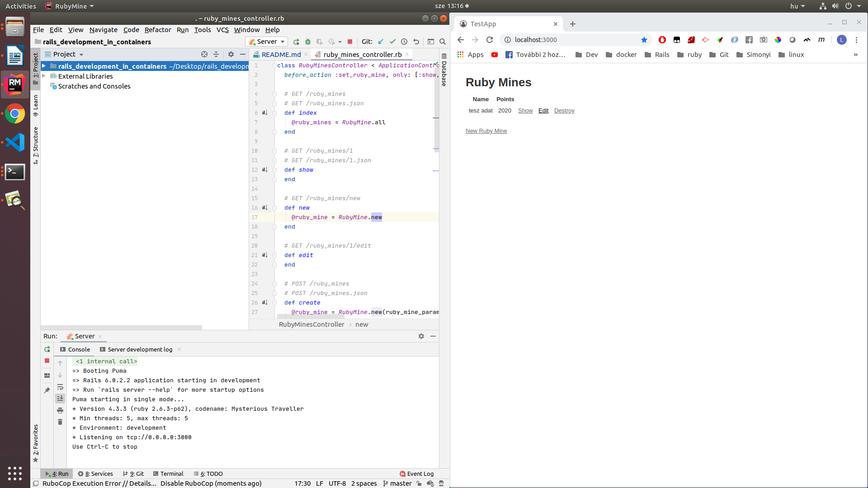
Task: Click the Edit link for tesz adat
Action: tap(543, 111)
